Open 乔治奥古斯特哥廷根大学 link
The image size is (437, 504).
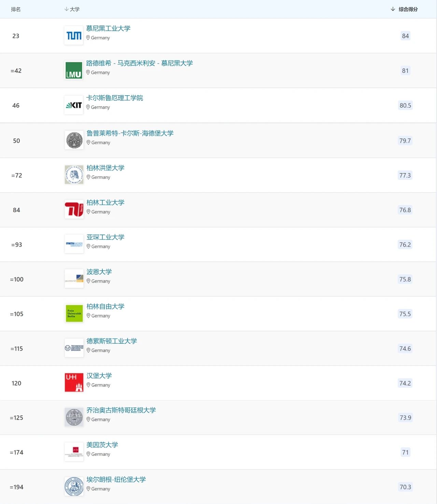point(121,410)
